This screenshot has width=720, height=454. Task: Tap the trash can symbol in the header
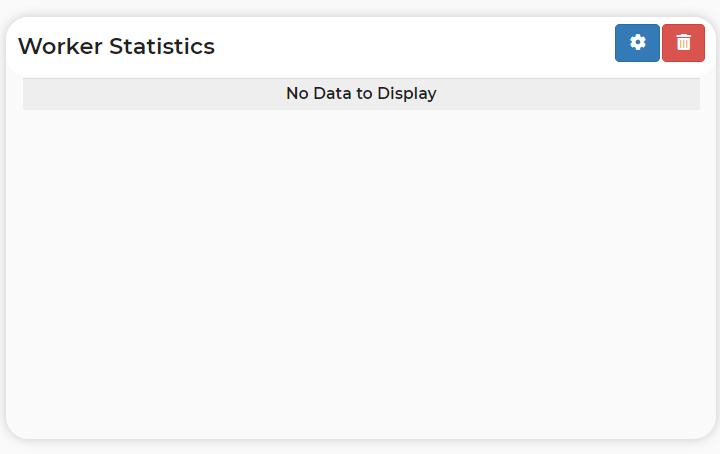(683, 42)
